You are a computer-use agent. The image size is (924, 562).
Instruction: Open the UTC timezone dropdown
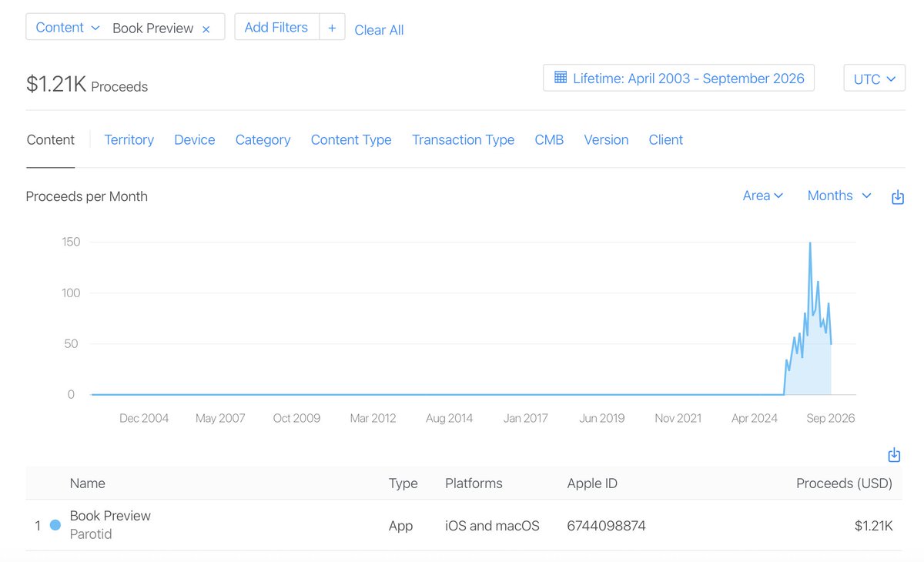tap(875, 79)
